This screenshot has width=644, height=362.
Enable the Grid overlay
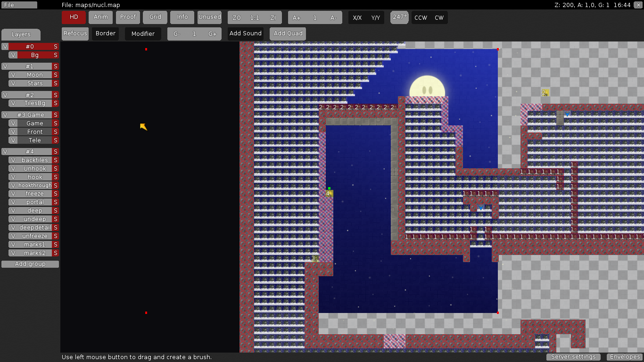click(x=155, y=17)
